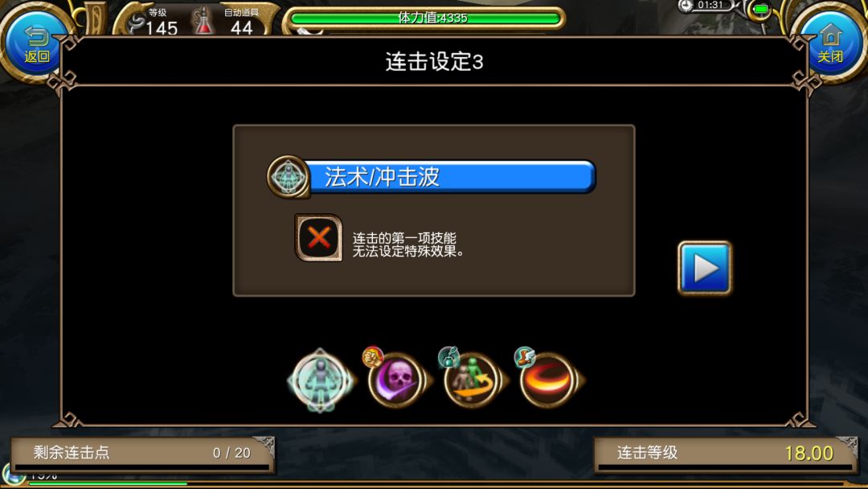The height and width of the screenshot is (489, 868).
Task: Tap the 关闭 home button
Action: pyautogui.click(x=829, y=43)
